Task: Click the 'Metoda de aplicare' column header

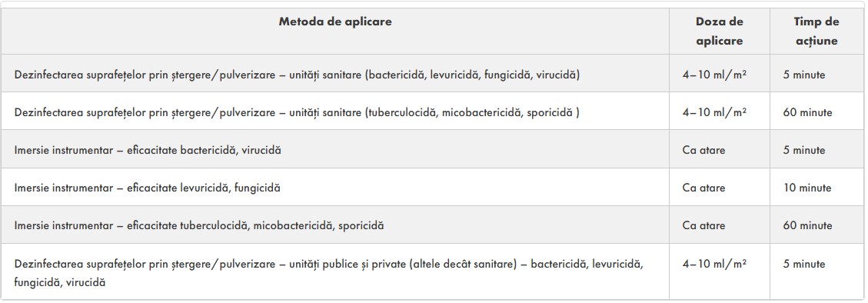Action: (335, 22)
